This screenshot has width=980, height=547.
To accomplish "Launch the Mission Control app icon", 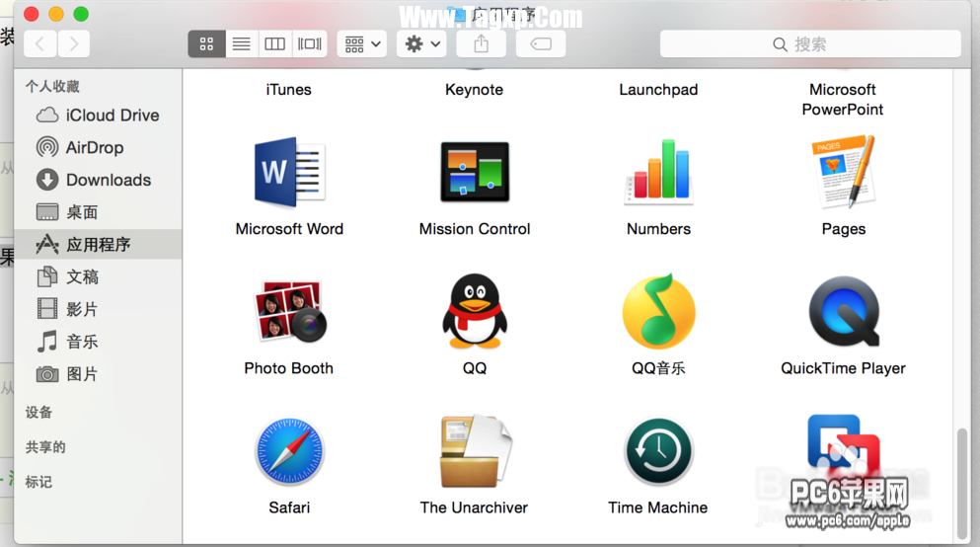I will 475,172.
